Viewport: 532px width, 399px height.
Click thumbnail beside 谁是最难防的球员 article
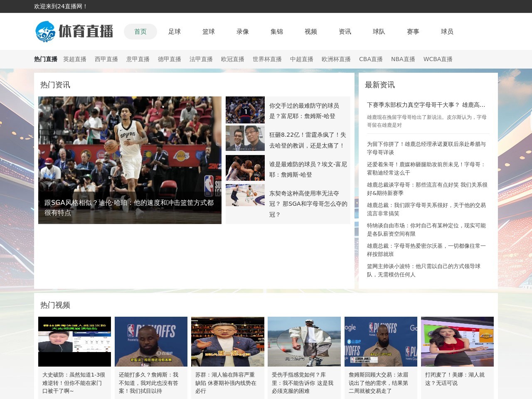click(x=245, y=168)
